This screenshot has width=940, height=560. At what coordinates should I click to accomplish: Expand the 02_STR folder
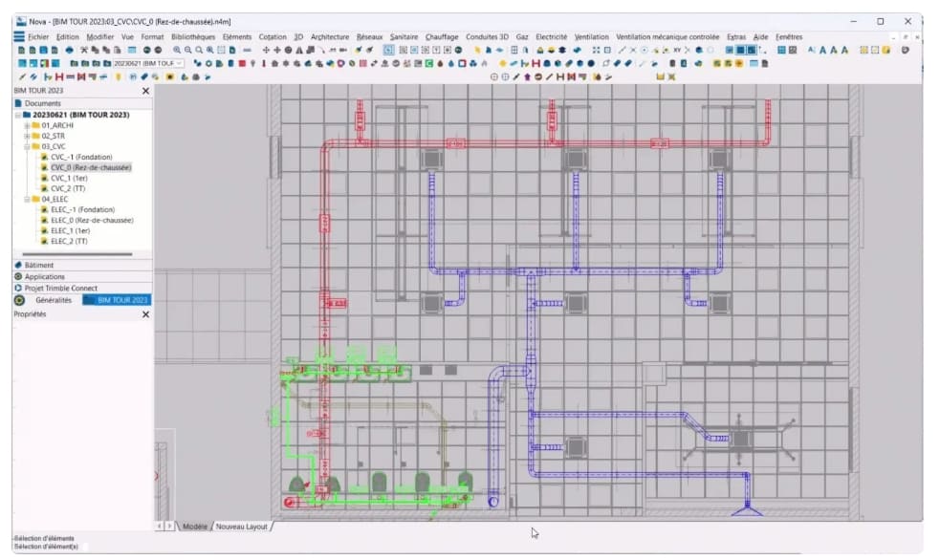click(x=26, y=136)
